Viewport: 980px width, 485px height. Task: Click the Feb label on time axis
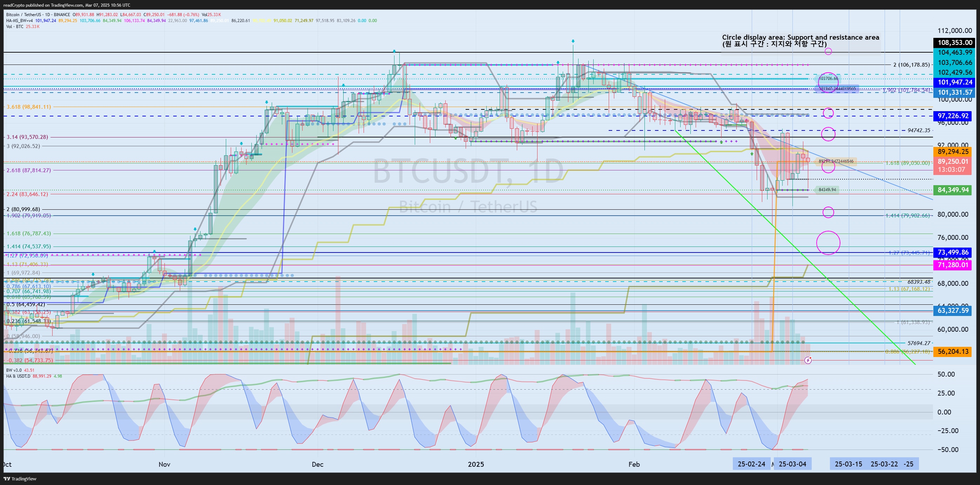click(634, 464)
